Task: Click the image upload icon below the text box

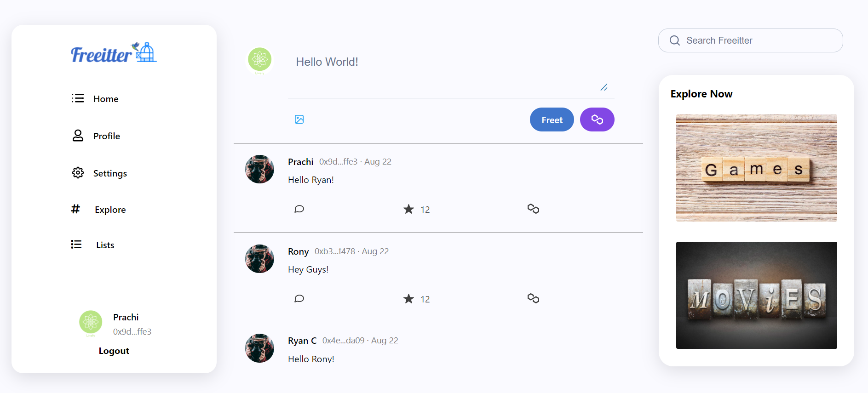Action: [x=299, y=120]
